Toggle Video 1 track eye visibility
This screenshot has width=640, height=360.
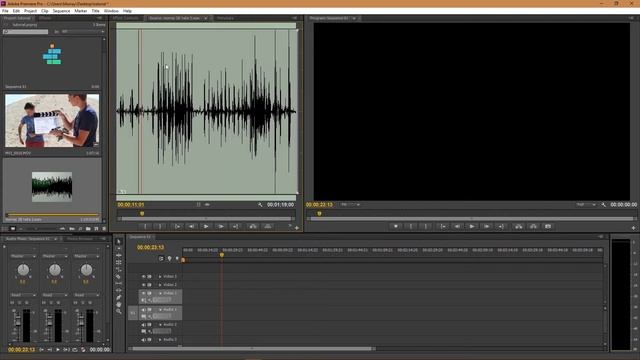[x=143, y=293]
